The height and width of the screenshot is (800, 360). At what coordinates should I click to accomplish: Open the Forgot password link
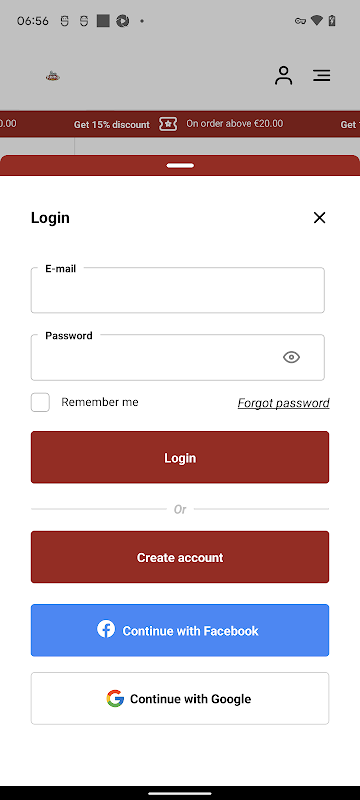284,403
